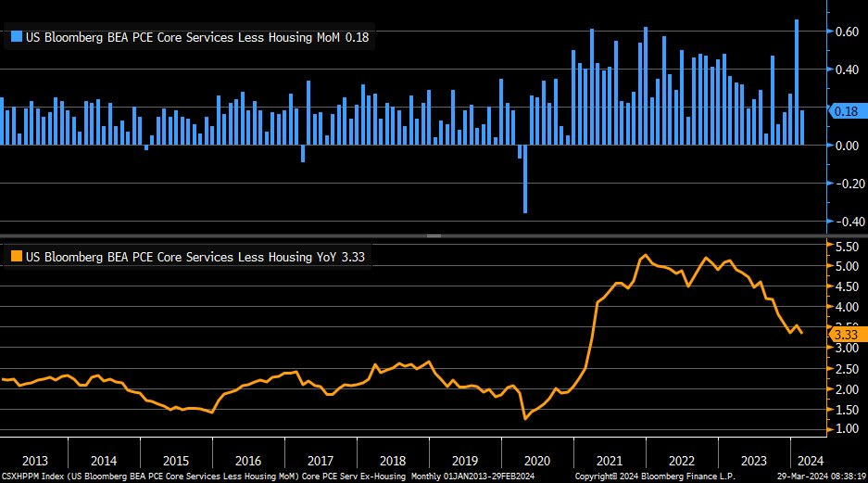Click the 0.60 tick on the MoM axis

pyautogui.click(x=847, y=32)
